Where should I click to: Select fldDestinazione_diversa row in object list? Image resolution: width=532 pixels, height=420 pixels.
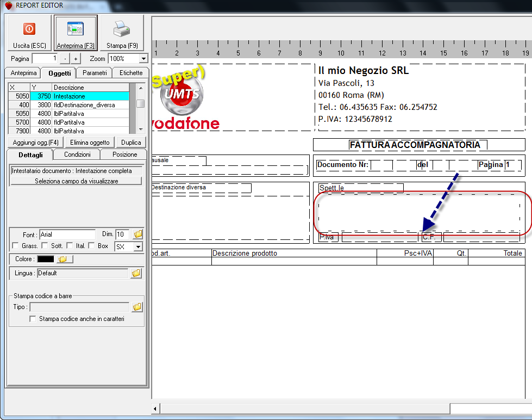coord(69,105)
